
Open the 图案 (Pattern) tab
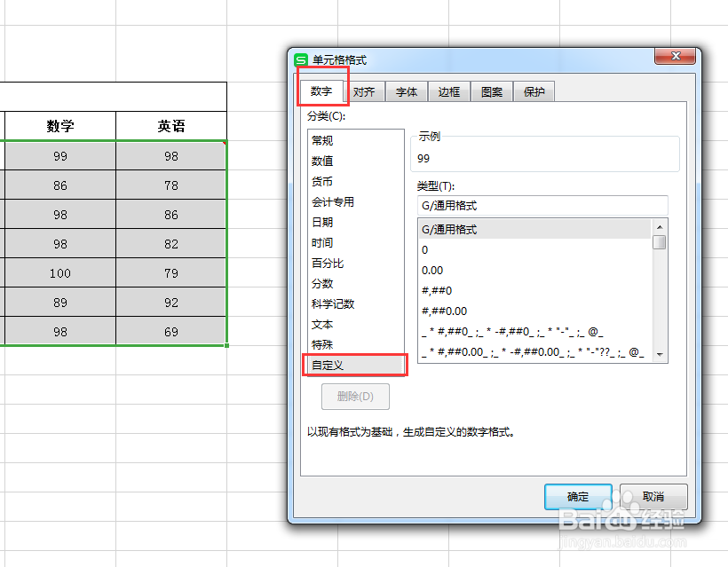tap(491, 91)
